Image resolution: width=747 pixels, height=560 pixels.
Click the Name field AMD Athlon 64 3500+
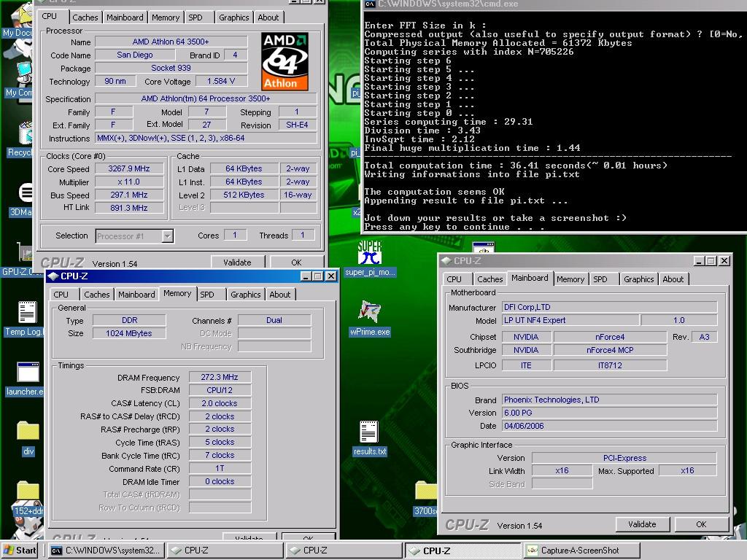click(x=171, y=42)
